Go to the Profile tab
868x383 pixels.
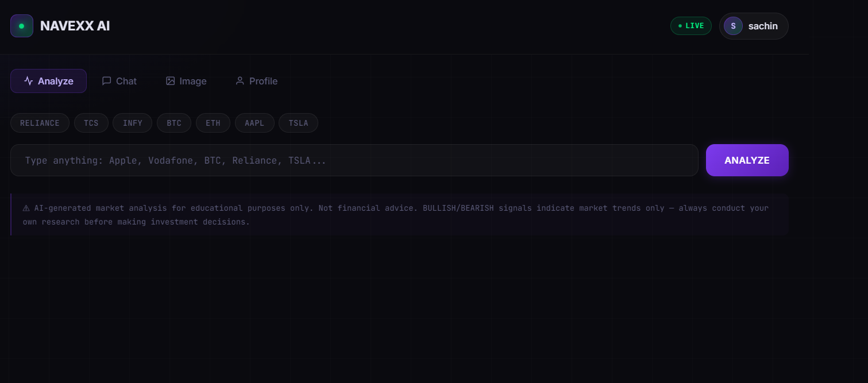click(x=256, y=81)
